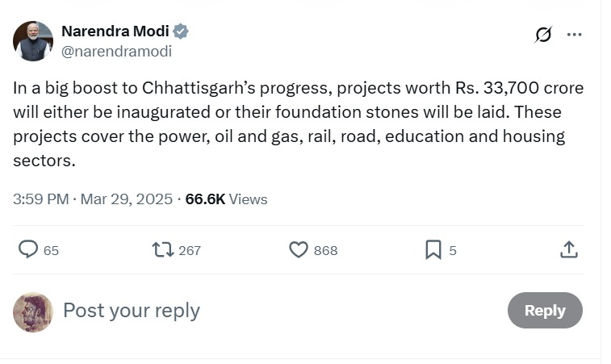Click the 267 reposts count
The width and height of the screenshot is (611, 364).
tap(190, 250)
